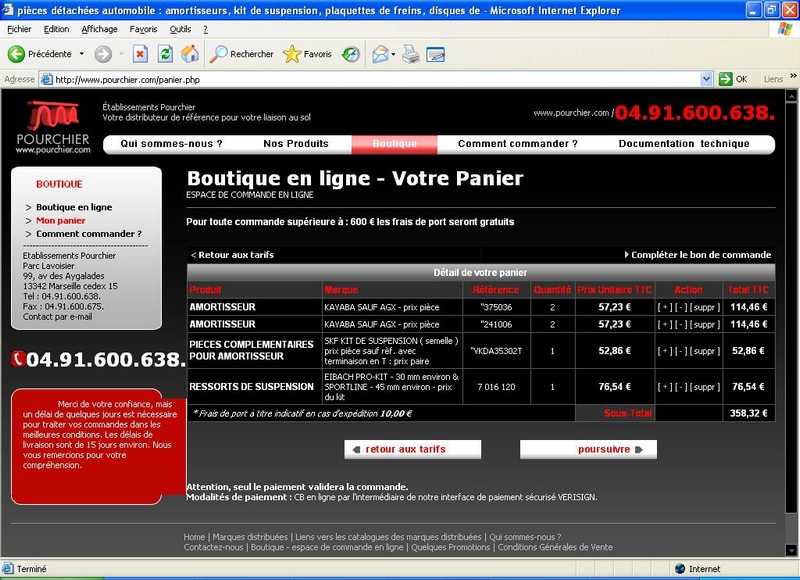The image size is (800, 580).
Task: Click Qui sommes-nous ? footer link
Action: point(525,537)
